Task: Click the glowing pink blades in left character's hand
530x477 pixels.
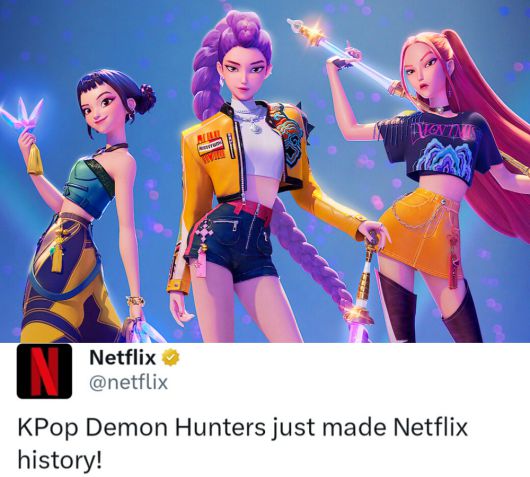Action: click(x=21, y=115)
